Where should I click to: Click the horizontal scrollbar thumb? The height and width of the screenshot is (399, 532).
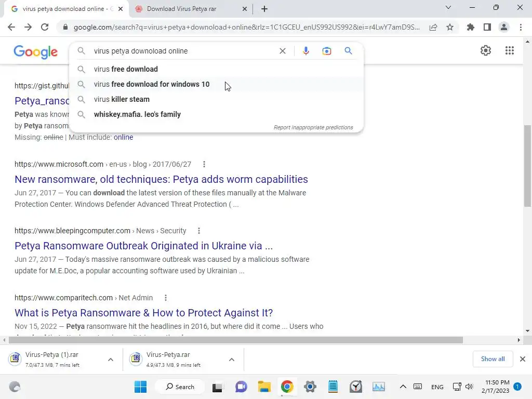coord(235,340)
